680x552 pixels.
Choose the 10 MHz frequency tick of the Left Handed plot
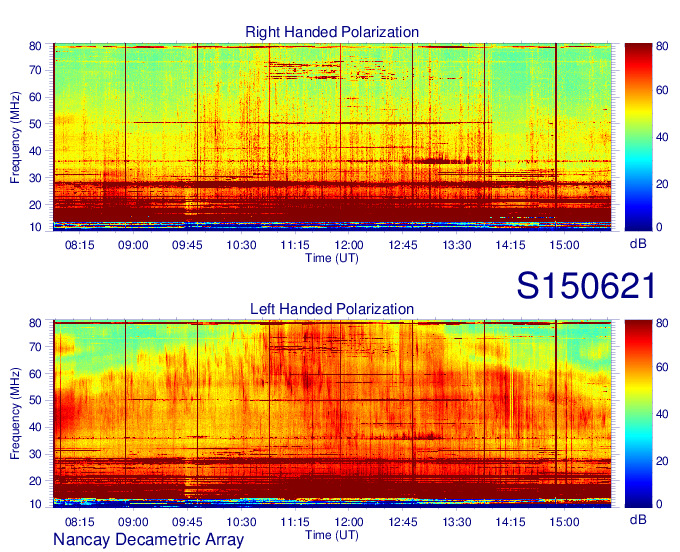[36, 504]
